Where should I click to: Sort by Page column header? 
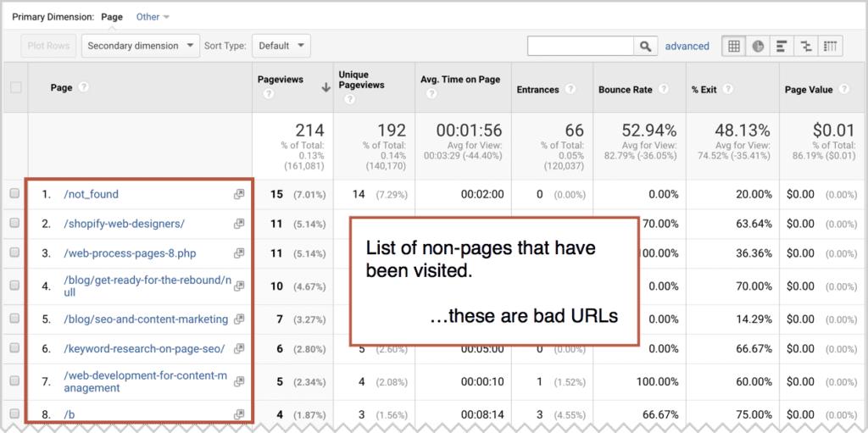coord(61,87)
